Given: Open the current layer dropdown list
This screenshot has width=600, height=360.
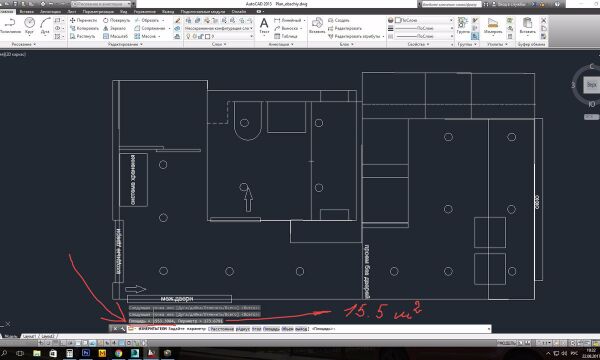Looking at the screenshot, I should coord(219,36).
